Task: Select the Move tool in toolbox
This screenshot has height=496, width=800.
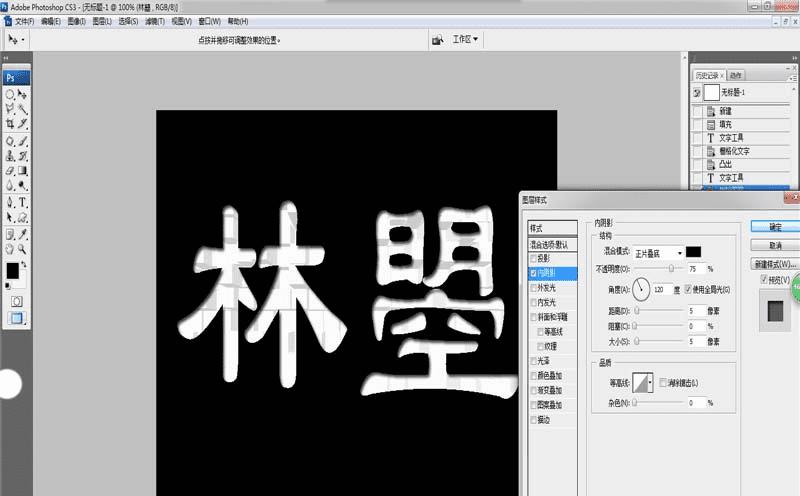Action: 22,94
